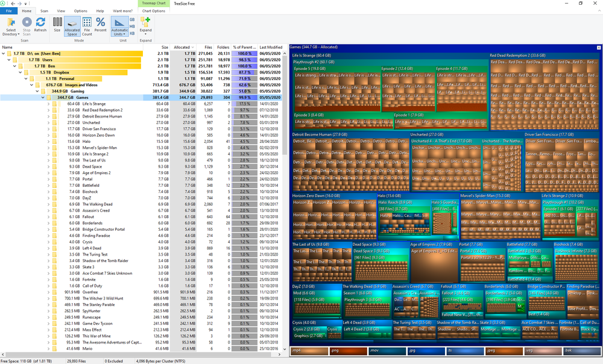Set unit to KB
603x364 pixels.
pos(132,33)
